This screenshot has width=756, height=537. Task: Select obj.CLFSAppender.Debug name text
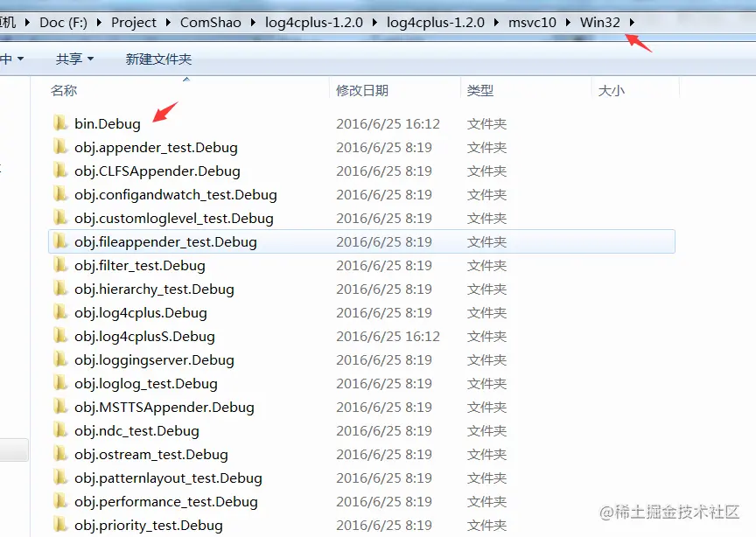(x=157, y=171)
